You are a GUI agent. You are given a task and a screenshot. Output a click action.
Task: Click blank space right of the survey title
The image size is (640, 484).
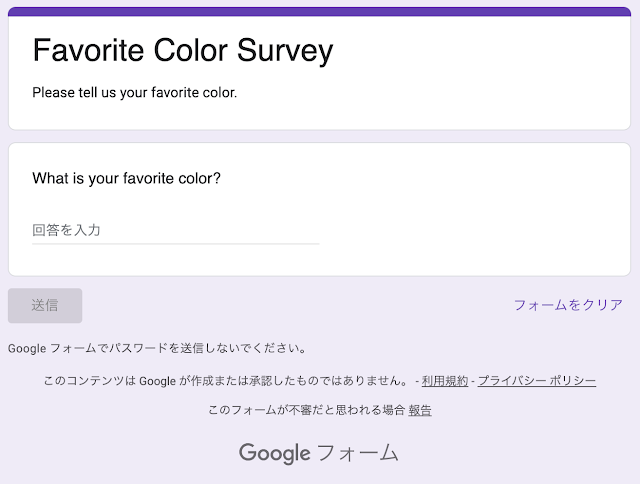point(470,50)
